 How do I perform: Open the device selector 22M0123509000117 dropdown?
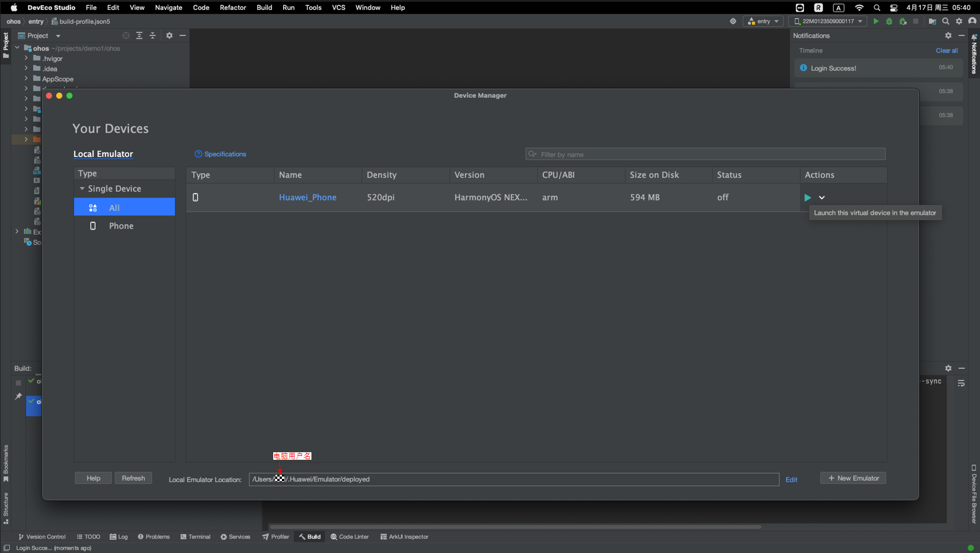coord(828,21)
